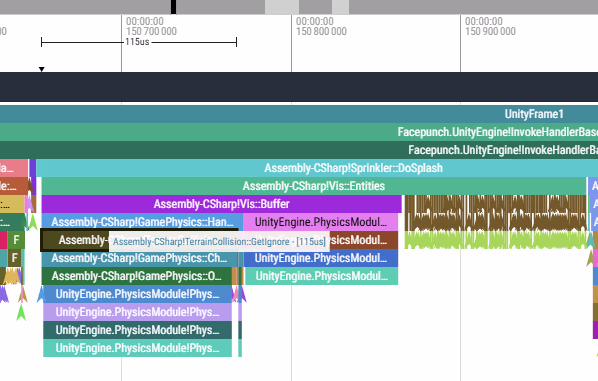Select the lavender UnityEngine.PhysicsModule!Phys... slice
This screenshot has height=381, width=598.
pyautogui.click(x=137, y=312)
